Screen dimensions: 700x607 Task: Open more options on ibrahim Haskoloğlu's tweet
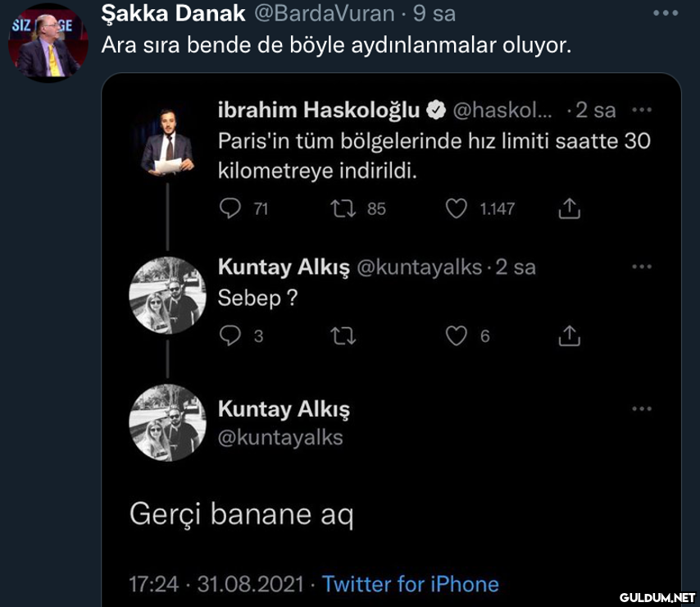pyautogui.click(x=642, y=110)
